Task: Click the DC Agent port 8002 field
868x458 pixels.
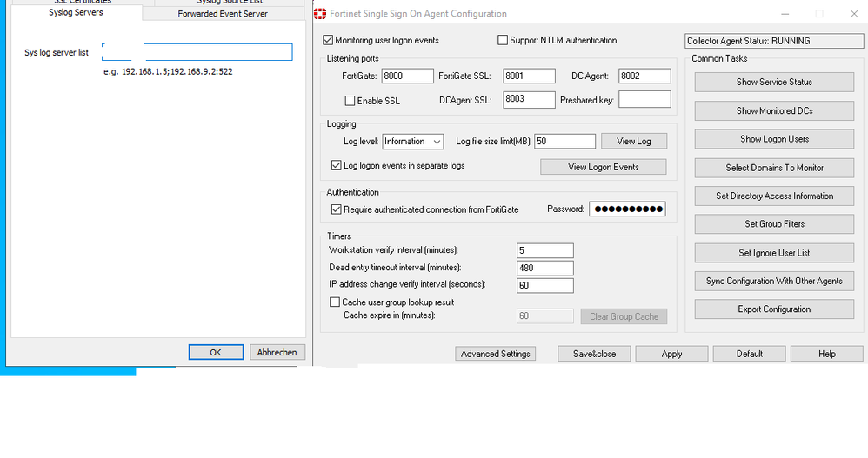Action: pos(644,76)
